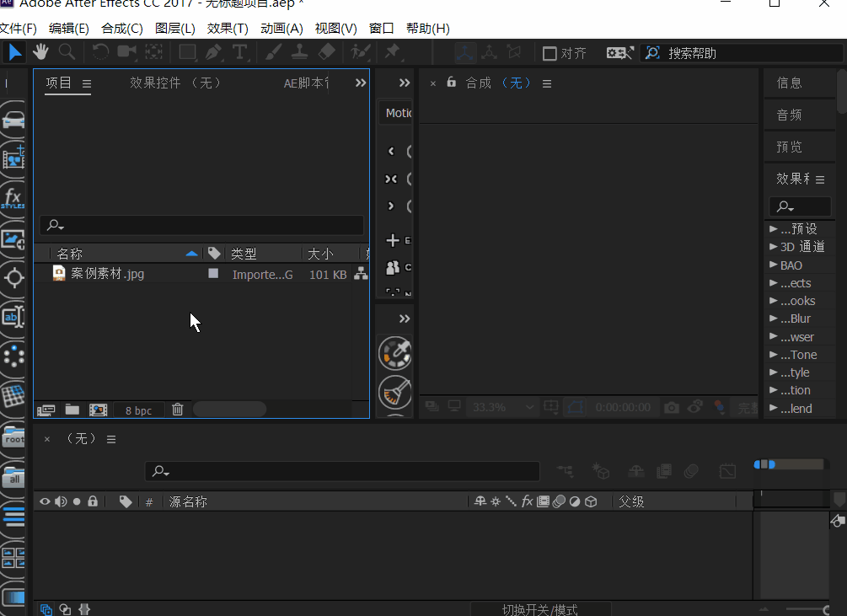Screen dimensions: 847x616
Task: Toggle Layer Switches pane at timeline bottom-left
Action: [46, 609]
